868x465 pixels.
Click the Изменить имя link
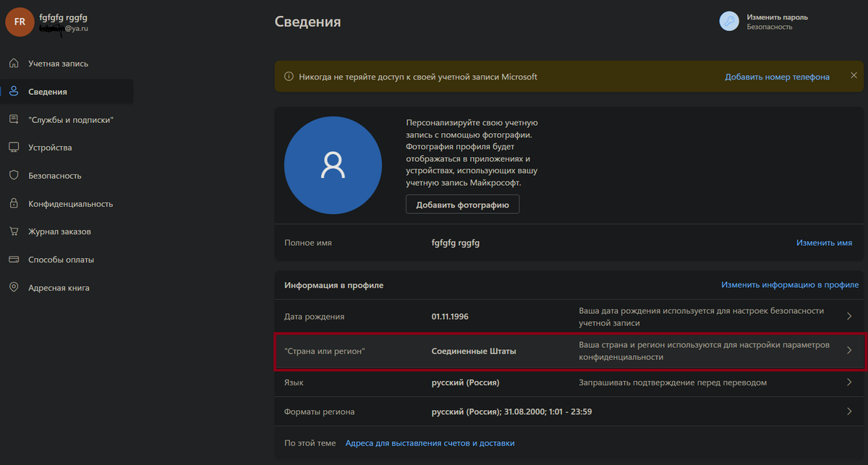pyautogui.click(x=824, y=243)
